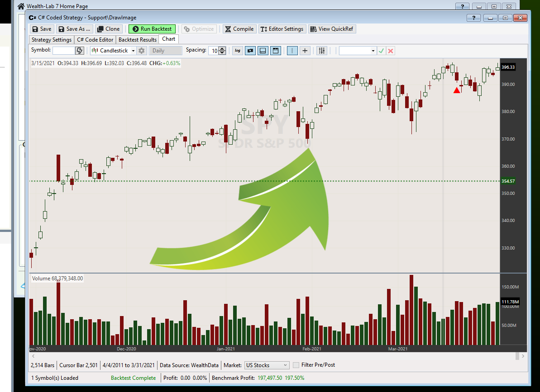Toggle the vertical line cursor mode
This screenshot has height=392, width=540.
[292, 51]
